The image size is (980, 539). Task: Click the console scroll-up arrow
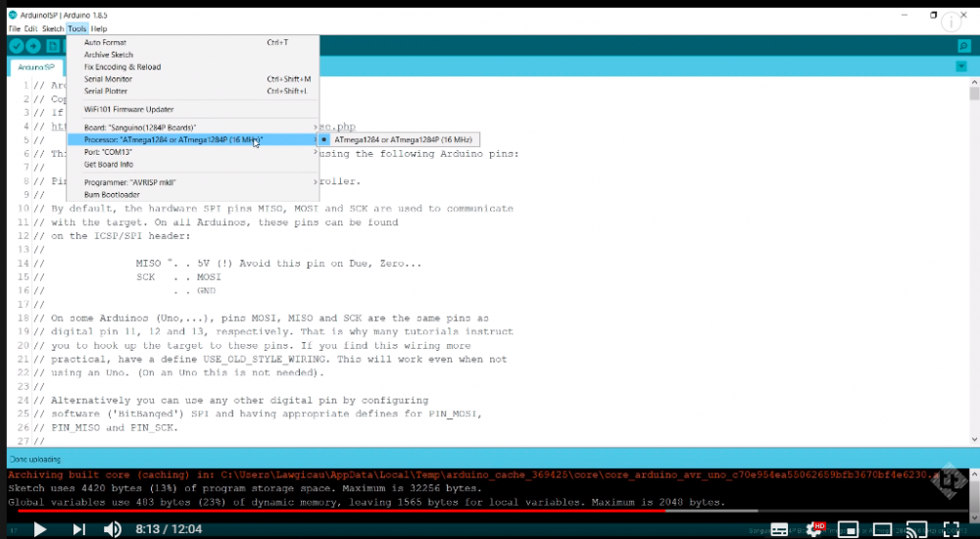pyautogui.click(x=974, y=473)
